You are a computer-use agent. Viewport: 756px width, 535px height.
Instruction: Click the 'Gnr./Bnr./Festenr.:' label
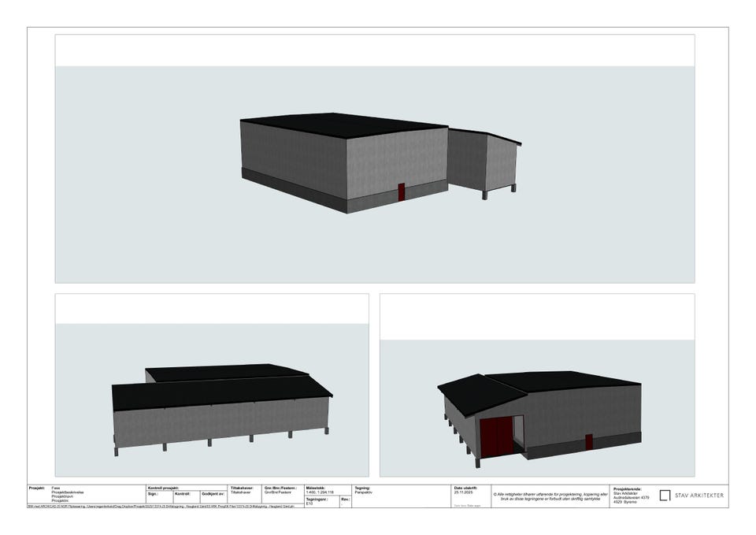tap(280, 489)
